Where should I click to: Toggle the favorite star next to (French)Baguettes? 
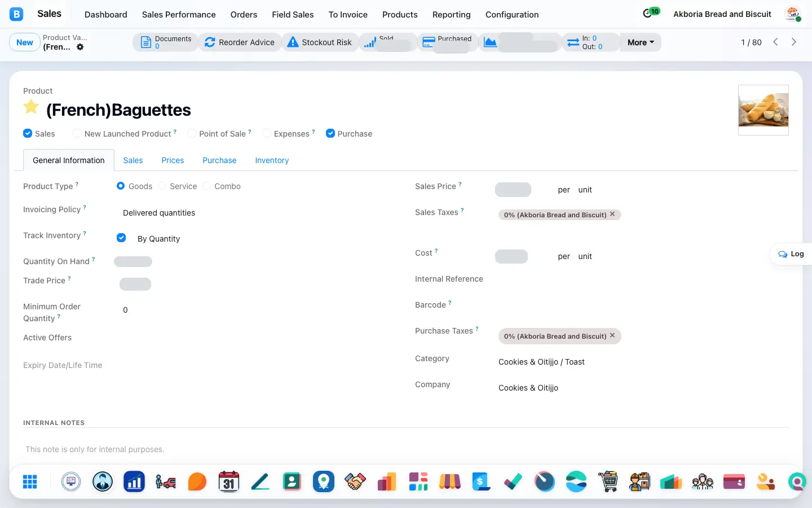tap(31, 106)
